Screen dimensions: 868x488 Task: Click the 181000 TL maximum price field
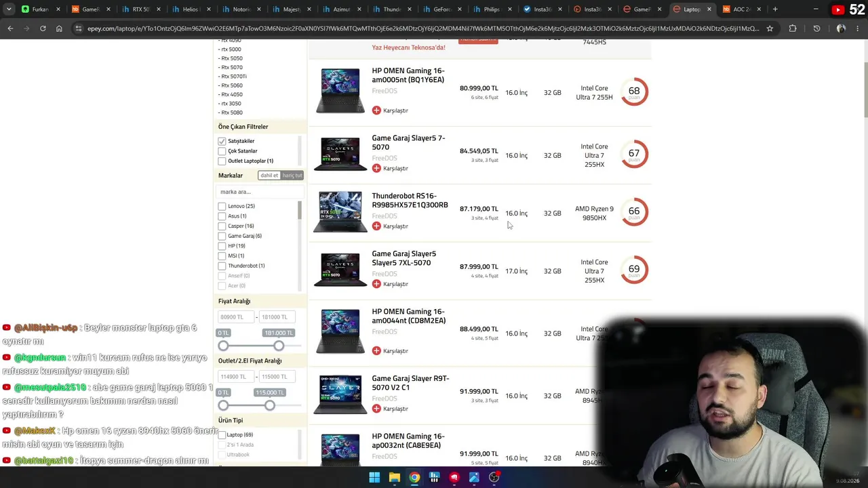(277, 317)
